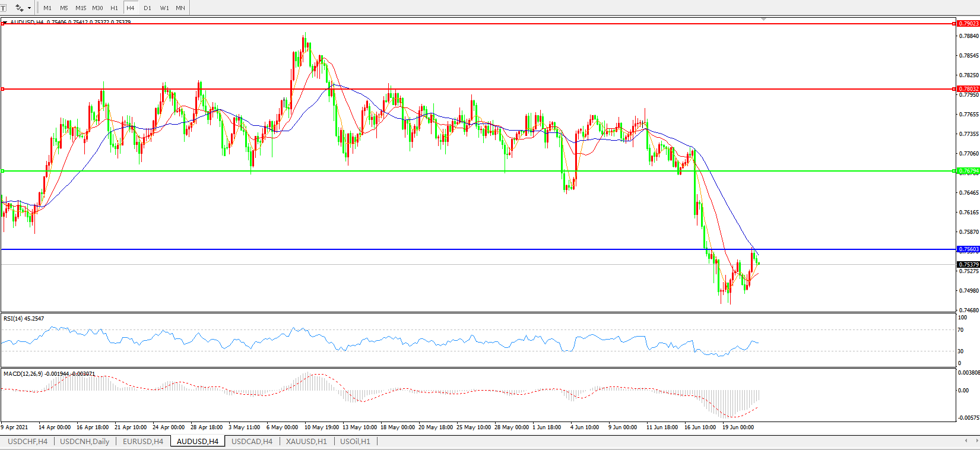Select the MN monthly timeframe
The height and width of the screenshot is (450, 980).
click(x=180, y=8)
